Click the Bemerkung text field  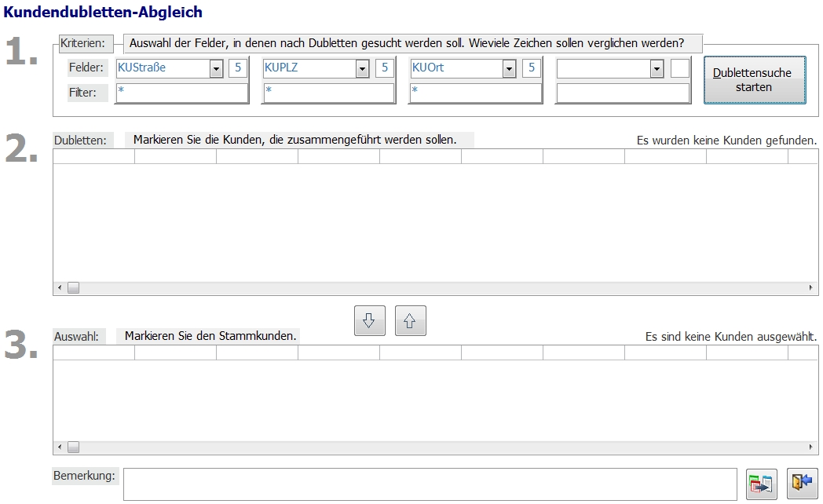(430, 484)
